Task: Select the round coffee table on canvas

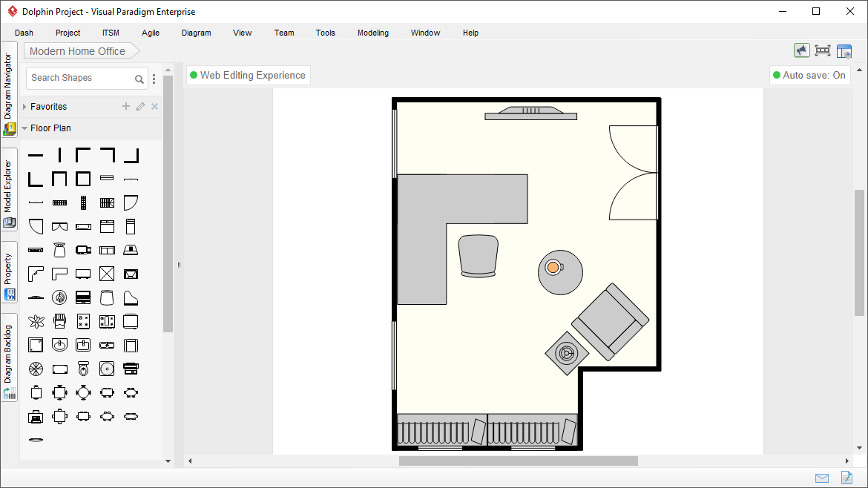Action: 560,272
